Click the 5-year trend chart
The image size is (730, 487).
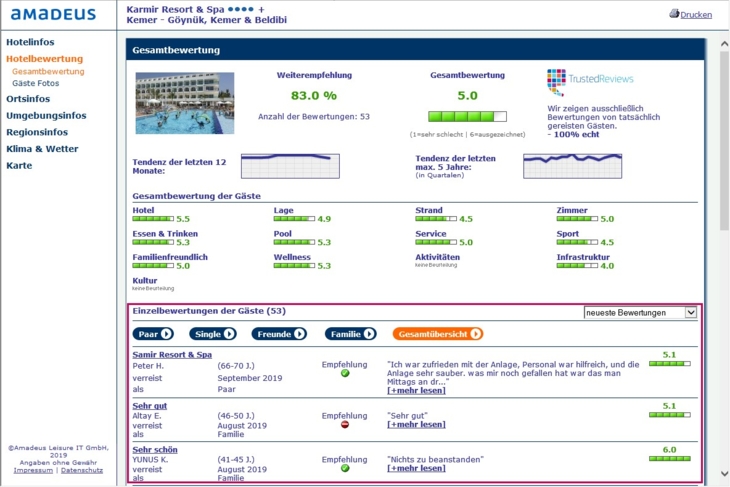pos(573,166)
